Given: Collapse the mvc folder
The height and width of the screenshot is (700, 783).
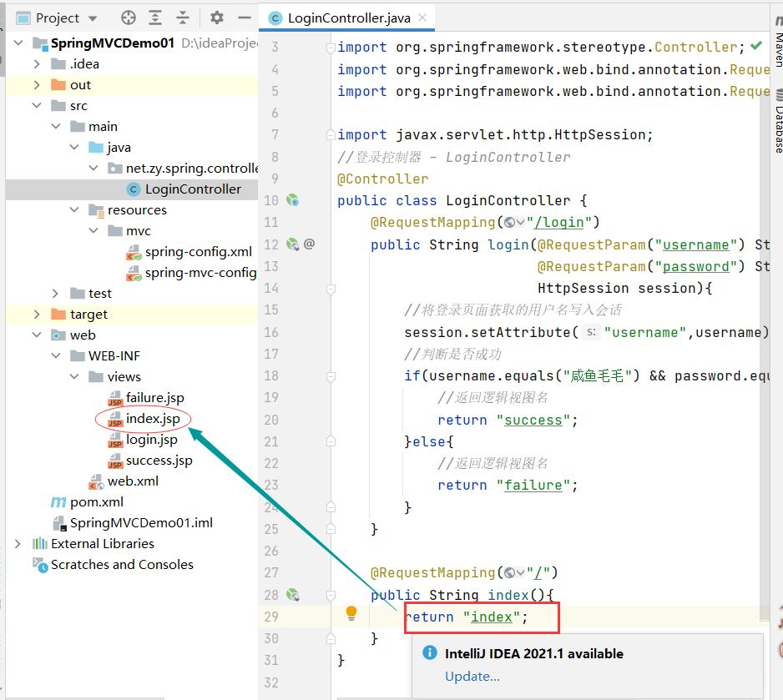Looking at the screenshot, I should pyautogui.click(x=93, y=231).
